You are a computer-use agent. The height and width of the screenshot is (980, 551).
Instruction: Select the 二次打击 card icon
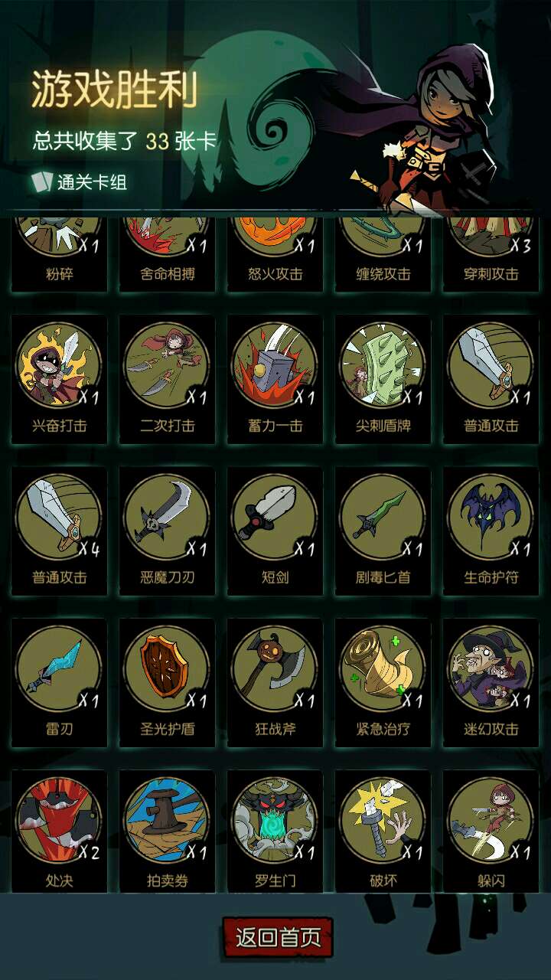point(168,364)
